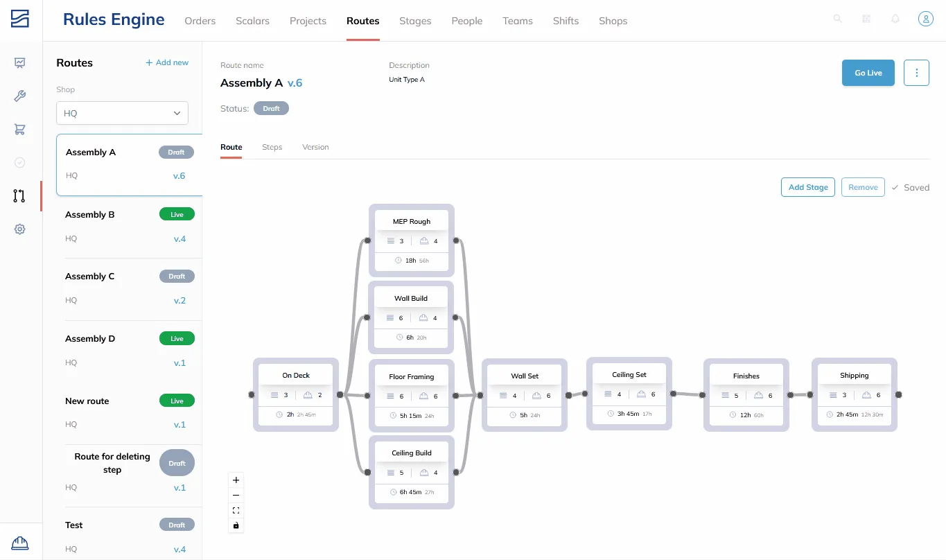Open the shopping cart sidebar icon
The width and height of the screenshot is (946, 560).
click(x=20, y=129)
